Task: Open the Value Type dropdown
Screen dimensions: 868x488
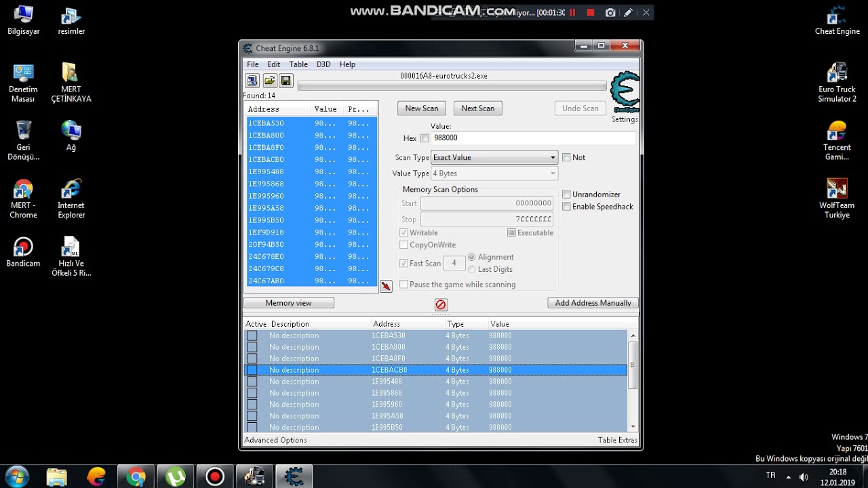Action: (494, 174)
